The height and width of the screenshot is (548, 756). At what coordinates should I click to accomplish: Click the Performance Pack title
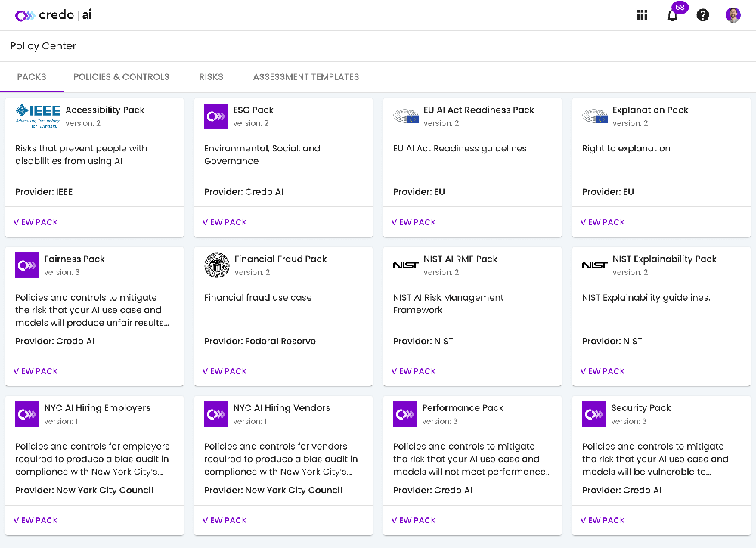pyautogui.click(x=463, y=408)
